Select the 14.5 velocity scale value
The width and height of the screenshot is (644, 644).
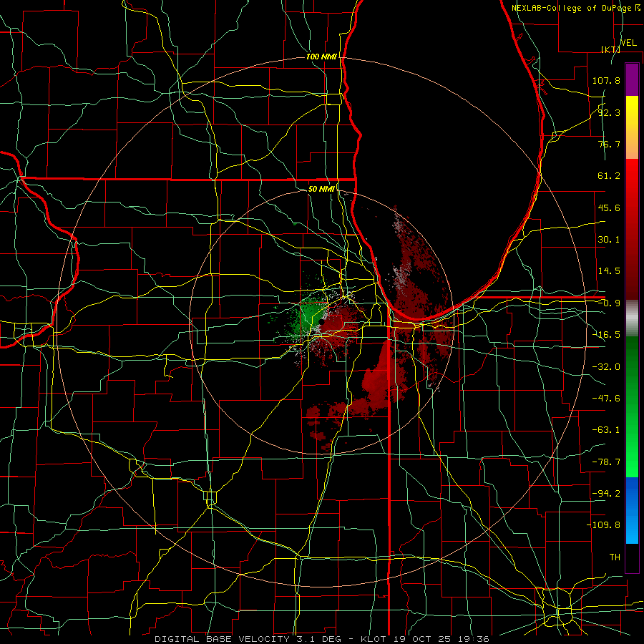coord(609,271)
